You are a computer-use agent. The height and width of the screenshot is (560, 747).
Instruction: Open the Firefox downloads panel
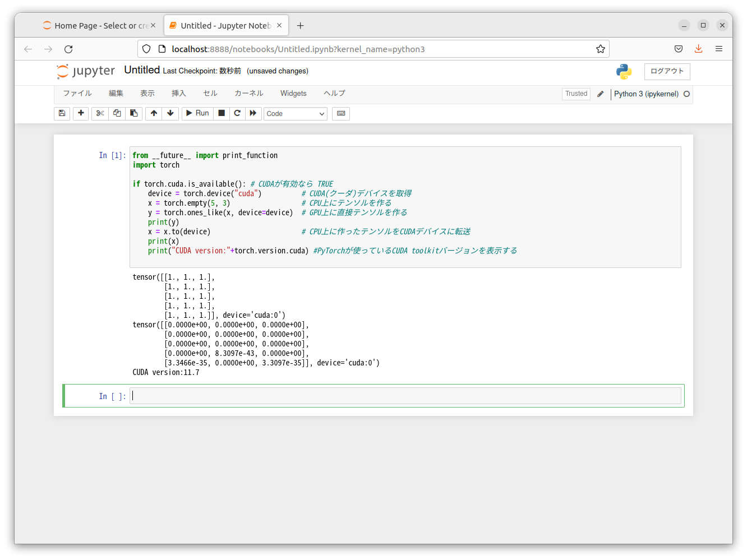(x=699, y=49)
